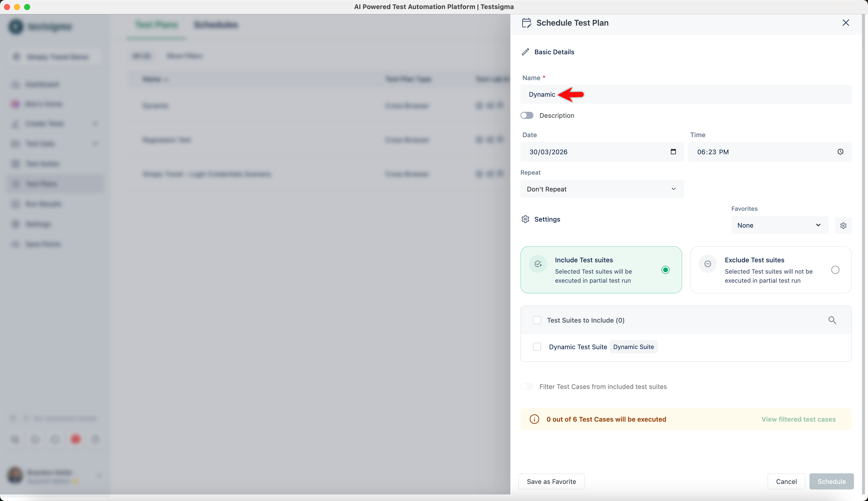Click the search icon in test suites list

pyautogui.click(x=832, y=320)
